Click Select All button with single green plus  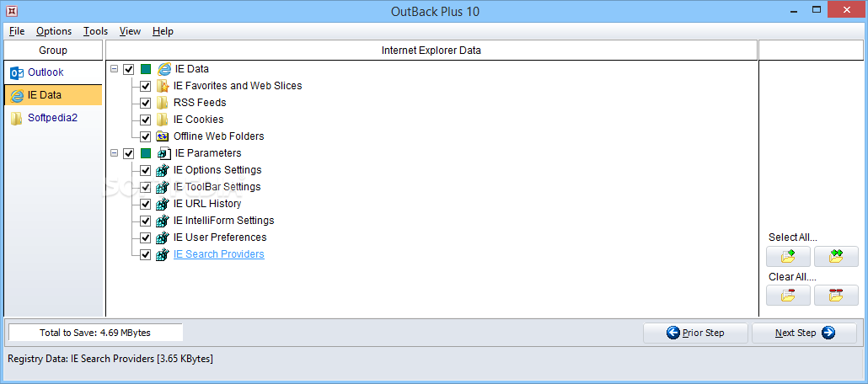pos(788,256)
